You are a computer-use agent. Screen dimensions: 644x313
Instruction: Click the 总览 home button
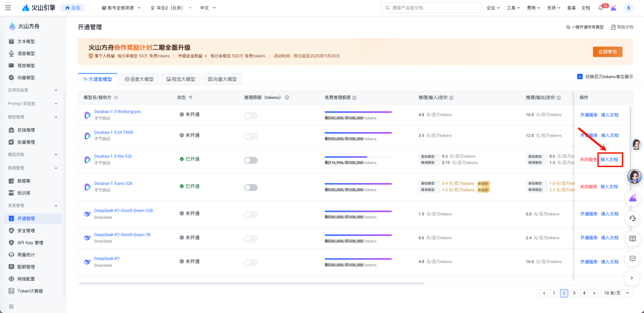point(73,8)
